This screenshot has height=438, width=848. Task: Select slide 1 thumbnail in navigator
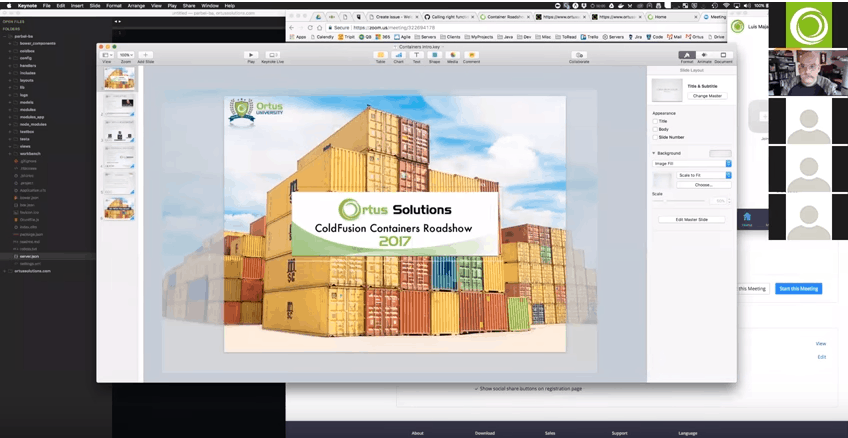pos(119,79)
